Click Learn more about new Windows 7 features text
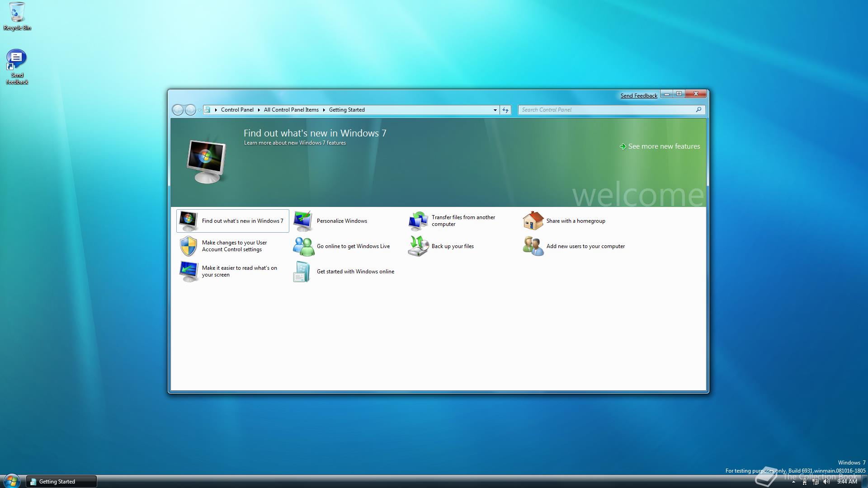The image size is (868, 488). click(295, 143)
